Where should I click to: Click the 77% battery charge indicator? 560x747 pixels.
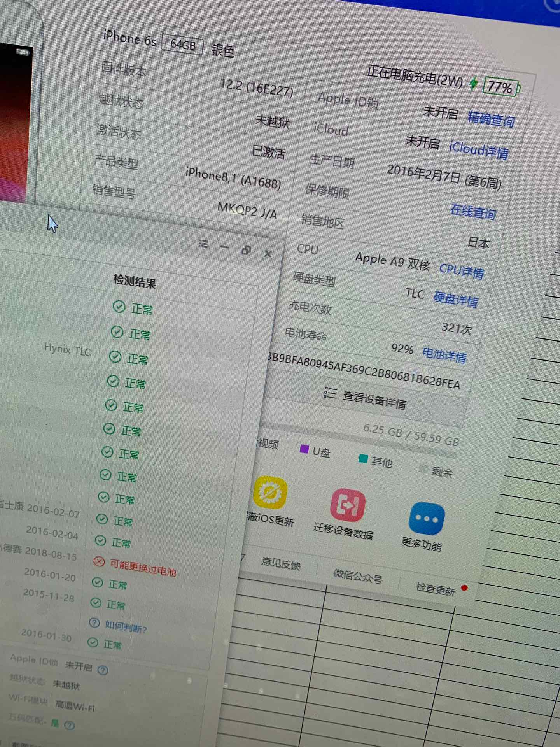(x=500, y=87)
